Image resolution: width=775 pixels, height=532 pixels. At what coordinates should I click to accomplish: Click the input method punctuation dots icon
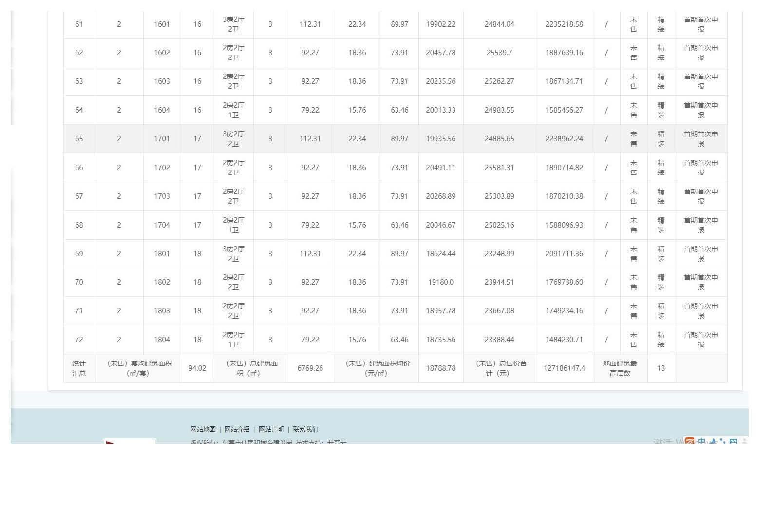[722, 441]
